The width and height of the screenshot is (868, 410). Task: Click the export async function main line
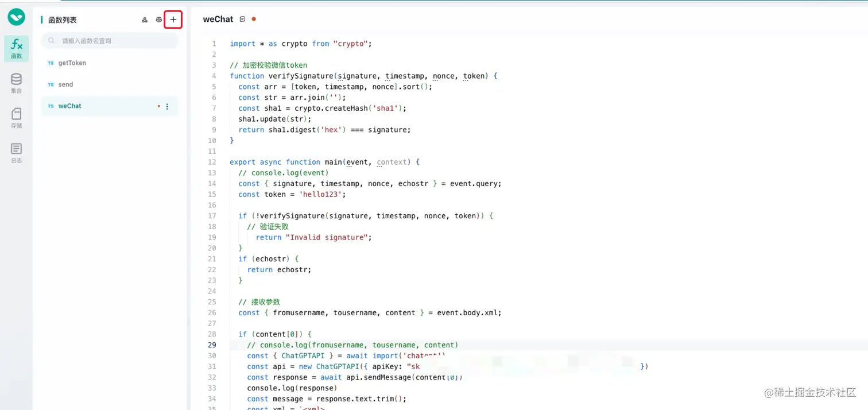click(x=324, y=162)
